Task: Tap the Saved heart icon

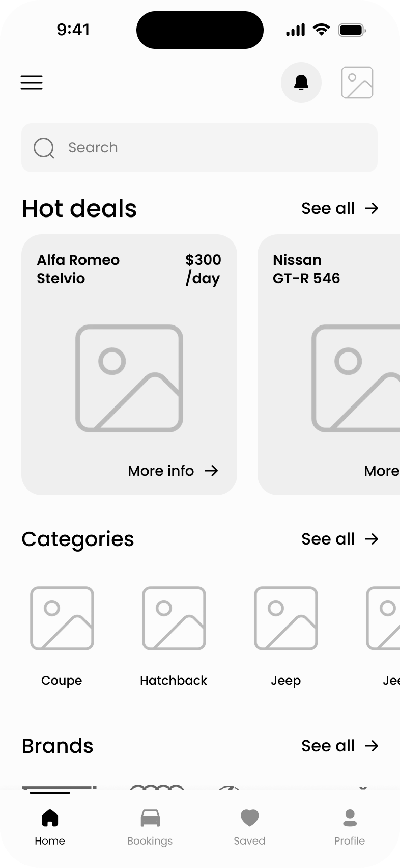Action: point(249,818)
